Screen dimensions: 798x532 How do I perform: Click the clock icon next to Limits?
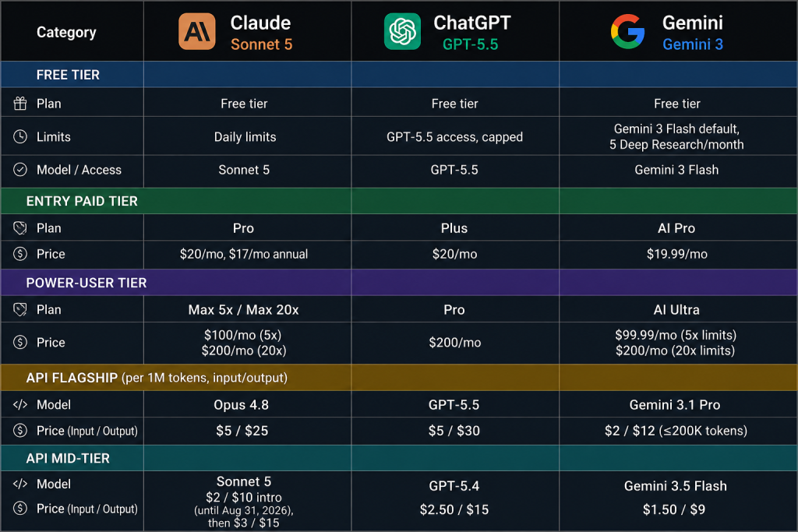point(19,137)
